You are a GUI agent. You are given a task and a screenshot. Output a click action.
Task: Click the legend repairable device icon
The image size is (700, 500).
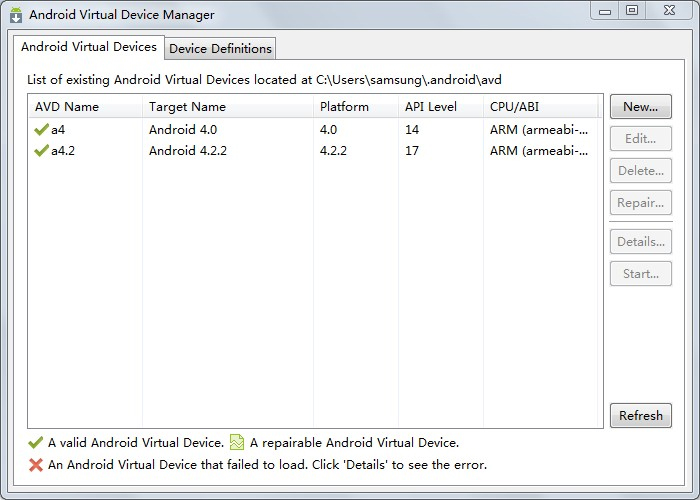(x=237, y=442)
